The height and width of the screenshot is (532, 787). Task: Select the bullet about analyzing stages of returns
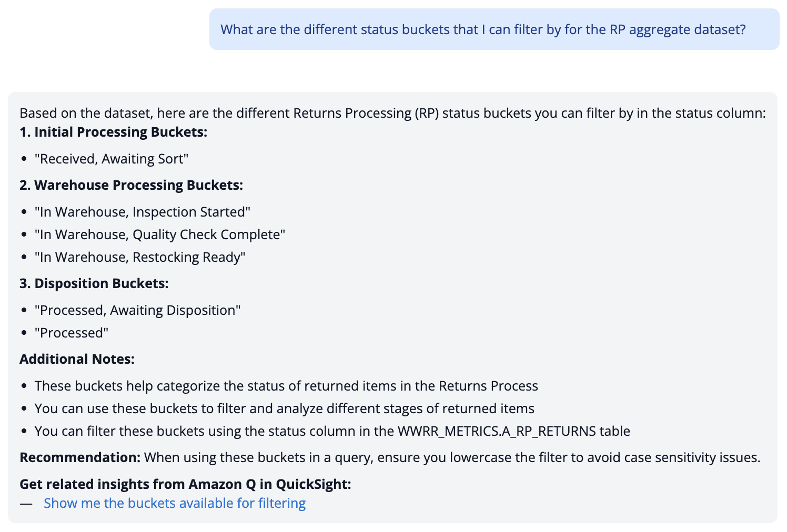[285, 408]
